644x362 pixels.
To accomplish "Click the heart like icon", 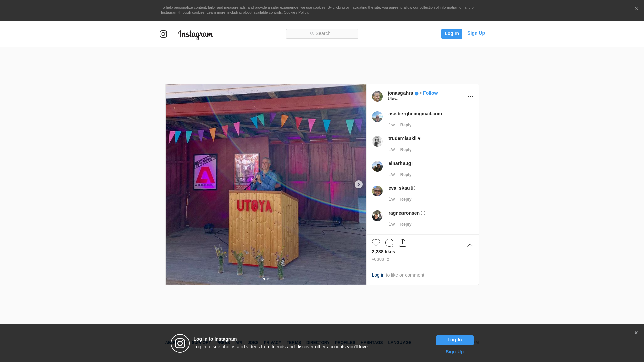I will coord(376,243).
